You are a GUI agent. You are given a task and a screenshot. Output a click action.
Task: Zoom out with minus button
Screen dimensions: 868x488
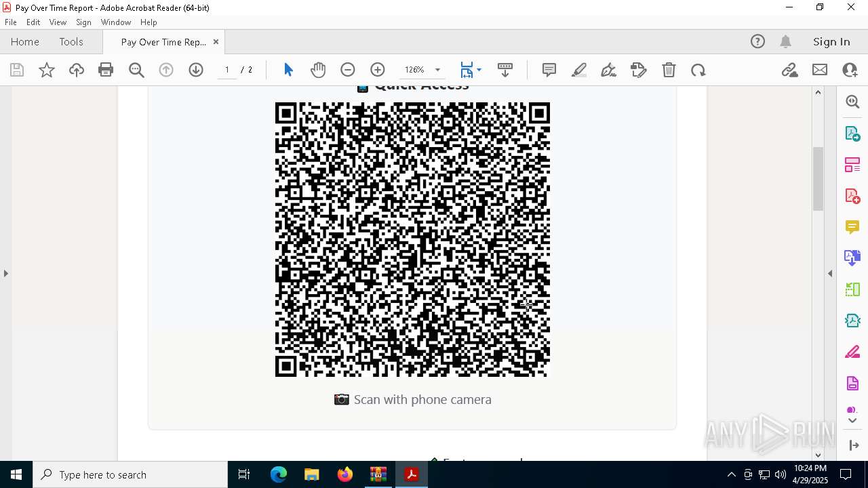pos(348,70)
